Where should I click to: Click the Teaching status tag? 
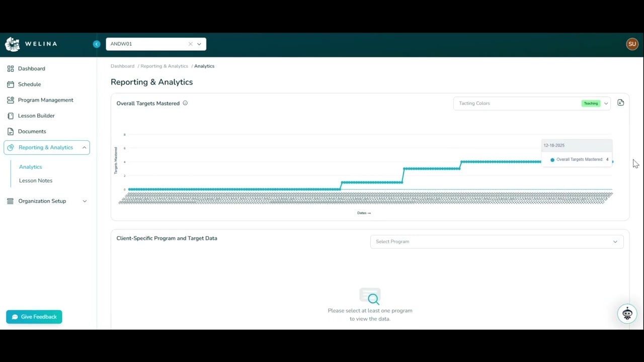click(591, 104)
